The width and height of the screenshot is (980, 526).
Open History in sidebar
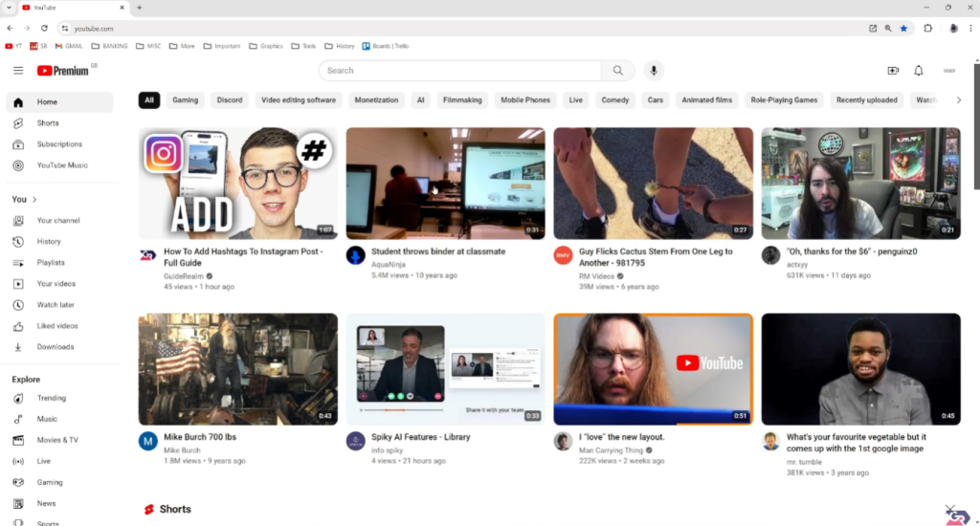click(x=59, y=242)
